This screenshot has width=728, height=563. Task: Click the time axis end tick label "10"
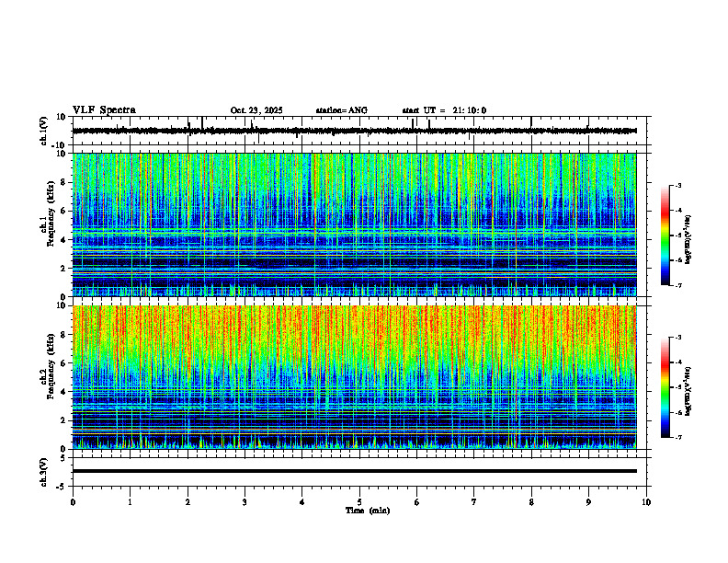646,502
